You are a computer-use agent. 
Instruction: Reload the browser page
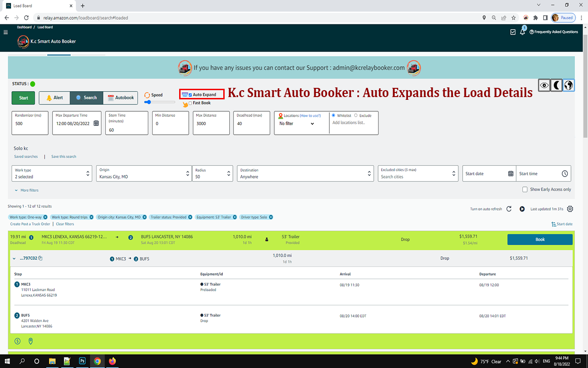(27, 17)
